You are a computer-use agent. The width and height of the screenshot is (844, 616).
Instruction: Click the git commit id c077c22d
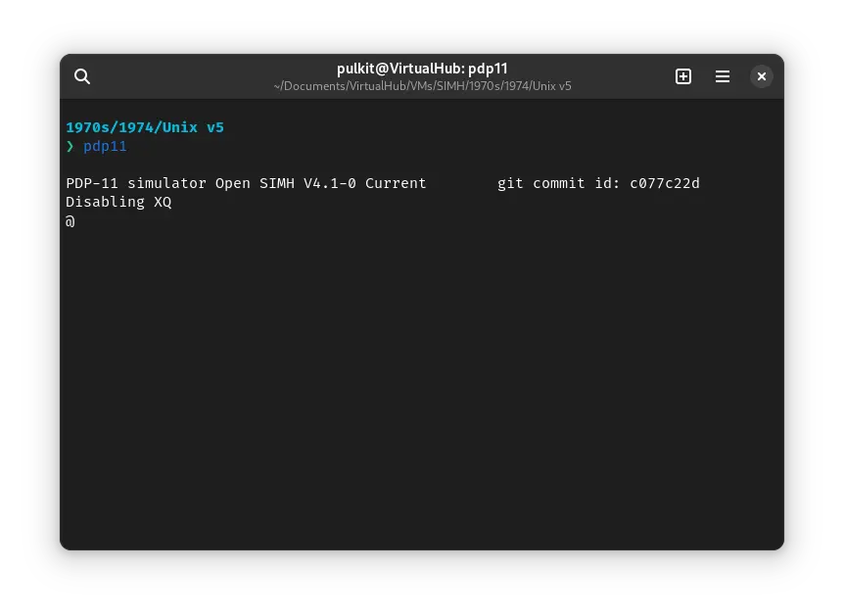point(665,183)
